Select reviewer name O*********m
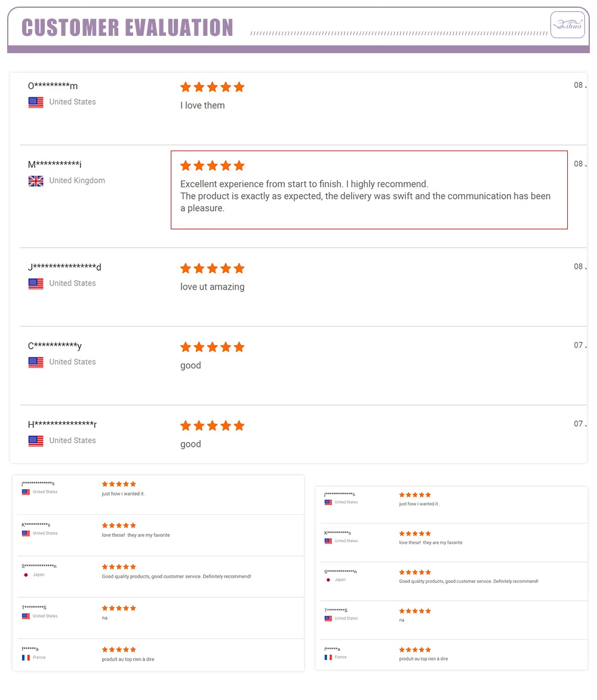Viewport: 597px width, 700px height. [x=53, y=86]
